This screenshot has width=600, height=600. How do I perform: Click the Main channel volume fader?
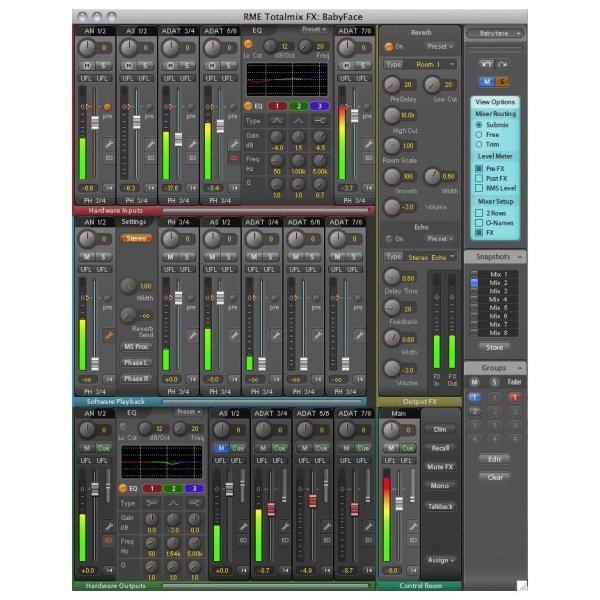[x=399, y=504]
